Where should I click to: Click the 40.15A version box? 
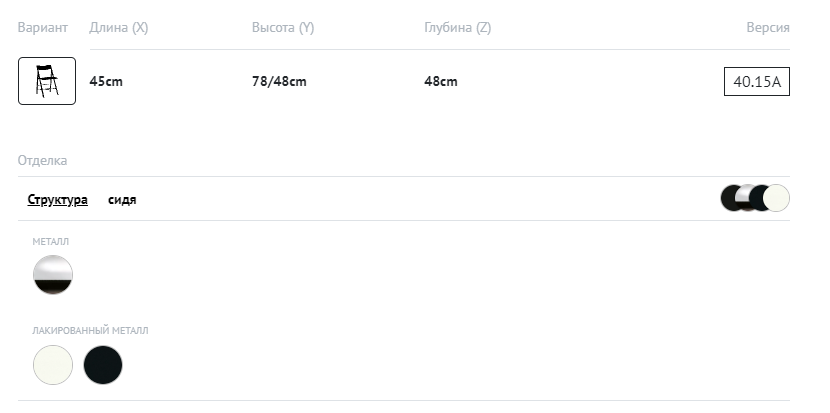pyautogui.click(x=757, y=82)
